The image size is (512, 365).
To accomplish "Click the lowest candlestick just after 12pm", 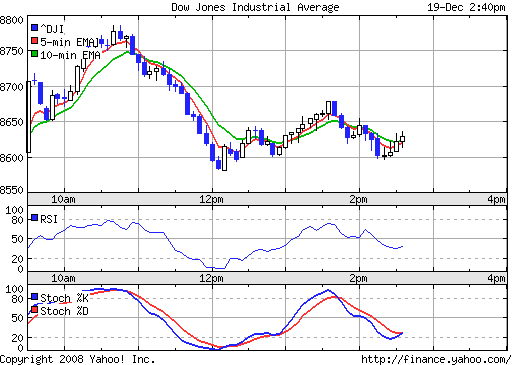I will pyautogui.click(x=225, y=158).
